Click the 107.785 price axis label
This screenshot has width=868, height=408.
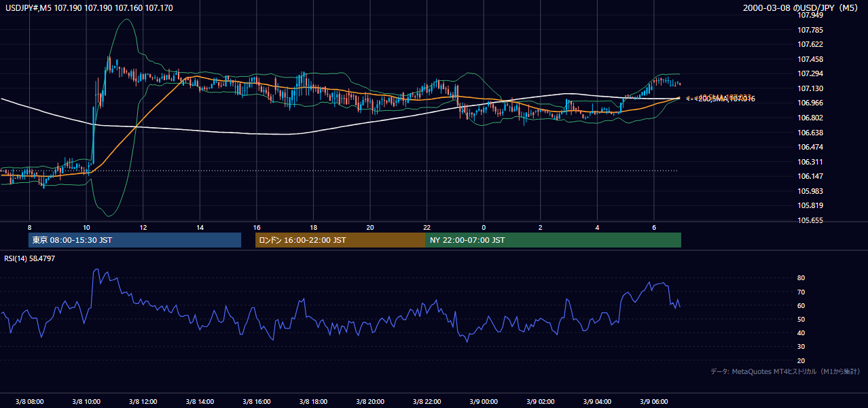point(811,30)
